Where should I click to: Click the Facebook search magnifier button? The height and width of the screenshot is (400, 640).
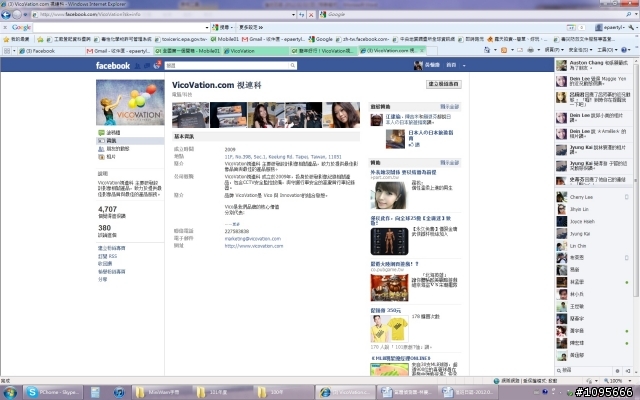click(x=293, y=65)
